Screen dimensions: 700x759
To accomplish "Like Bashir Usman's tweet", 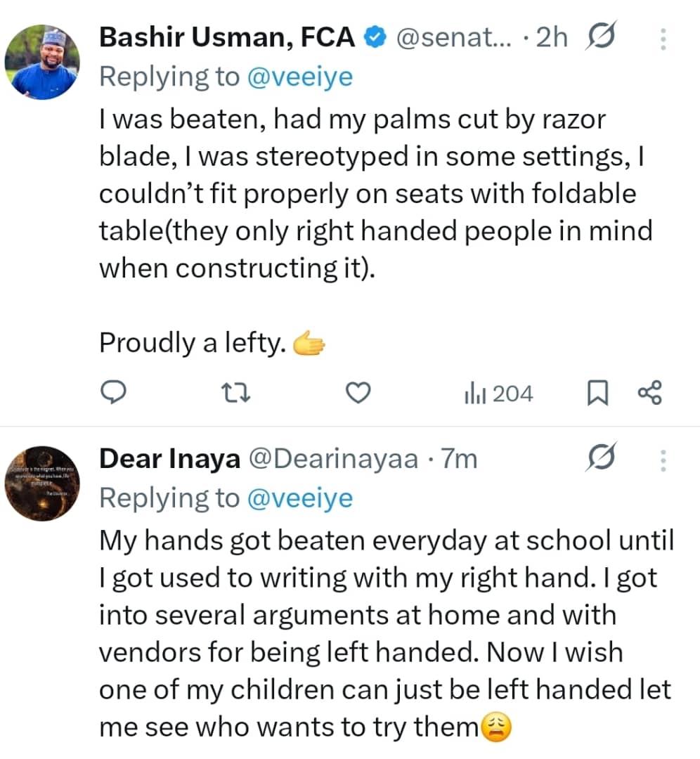I will coord(358,392).
